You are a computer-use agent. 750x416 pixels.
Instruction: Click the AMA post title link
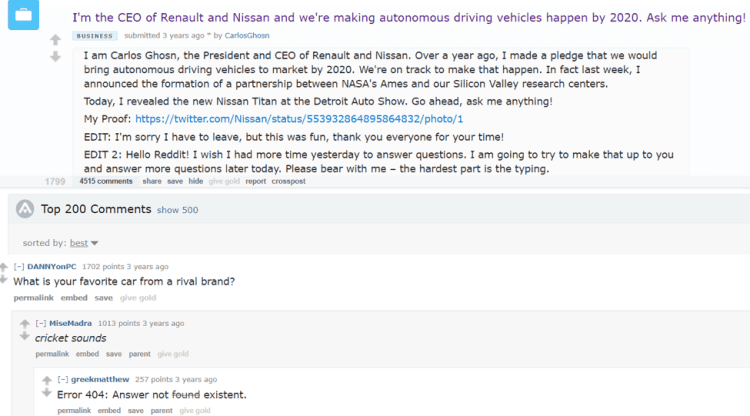point(409,18)
